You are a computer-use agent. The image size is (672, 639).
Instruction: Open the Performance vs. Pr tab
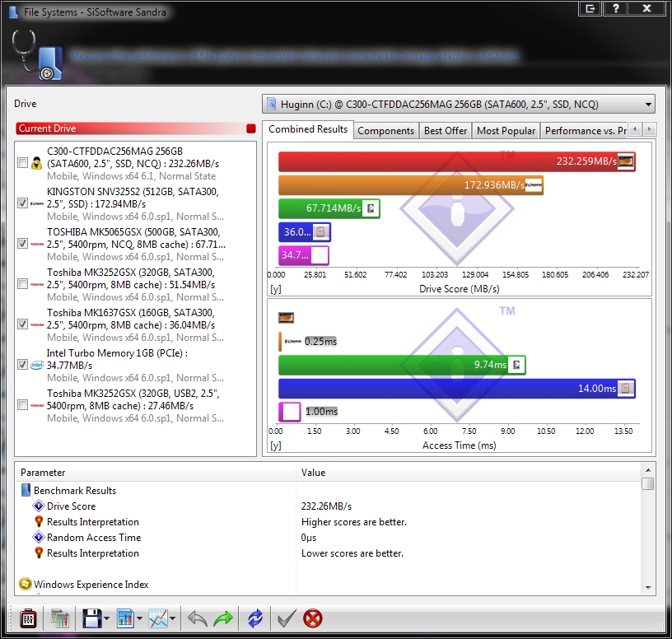point(585,131)
